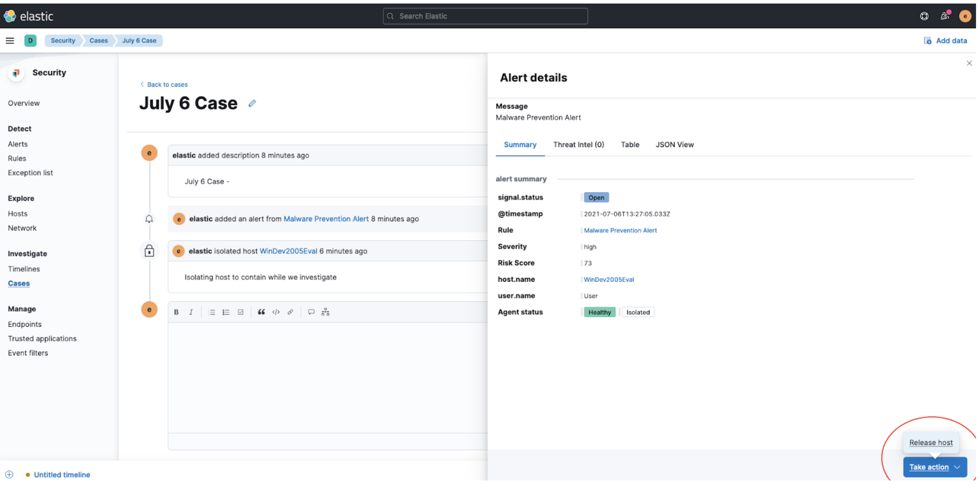The image size is (980, 493).
Task: Click the bold formatting icon
Action: (176, 312)
